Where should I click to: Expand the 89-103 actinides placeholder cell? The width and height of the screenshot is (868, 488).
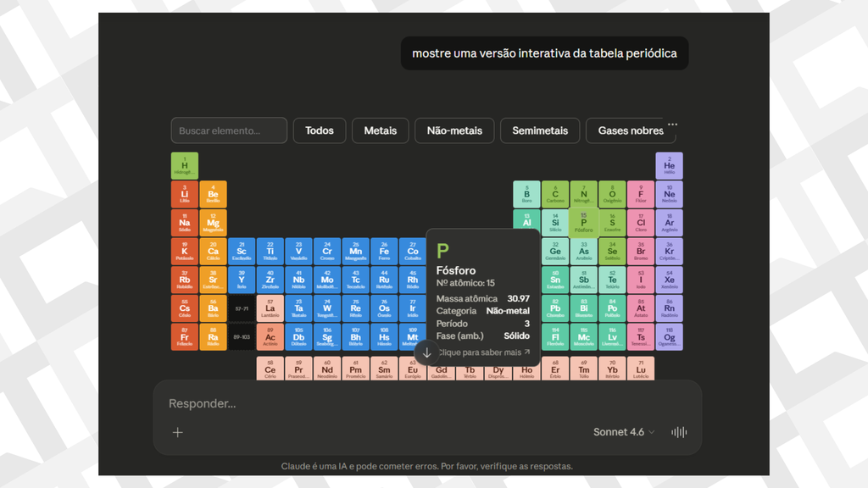(x=242, y=337)
